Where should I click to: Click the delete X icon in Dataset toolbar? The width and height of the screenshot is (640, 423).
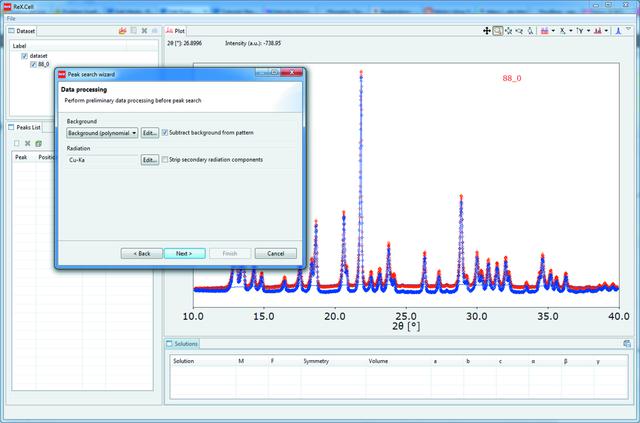(144, 31)
